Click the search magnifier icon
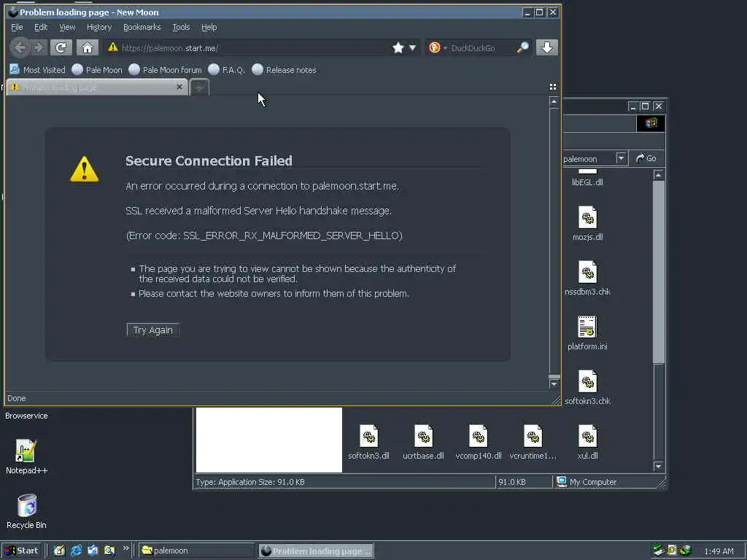Screen dimensions: 747x560 pos(522,47)
